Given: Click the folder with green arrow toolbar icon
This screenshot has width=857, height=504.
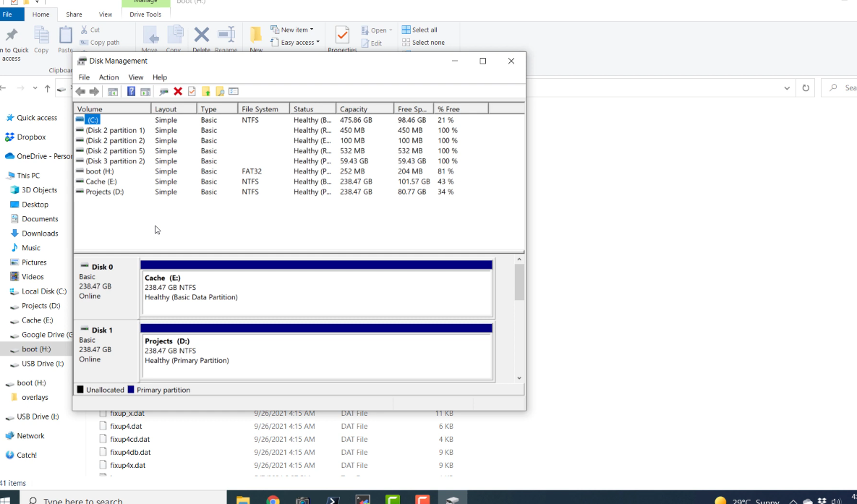Looking at the screenshot, I should click(x=206, y=91).
